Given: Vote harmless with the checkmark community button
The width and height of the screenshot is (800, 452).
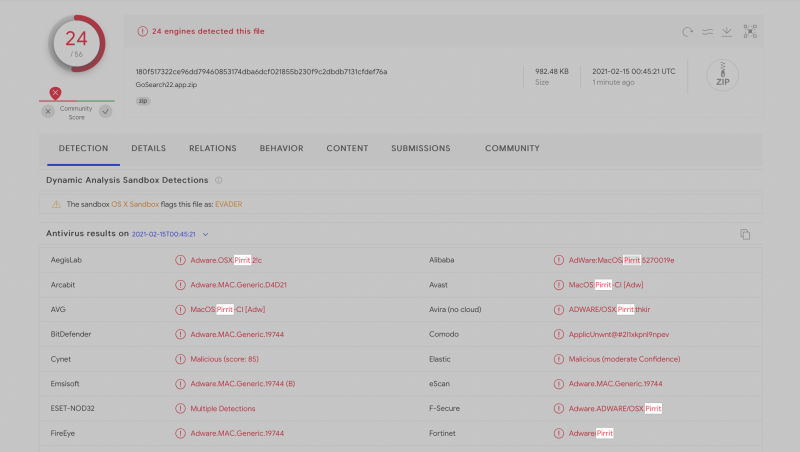Looking at the screenshot, I should pyautogui.click(x=105, y=111).
